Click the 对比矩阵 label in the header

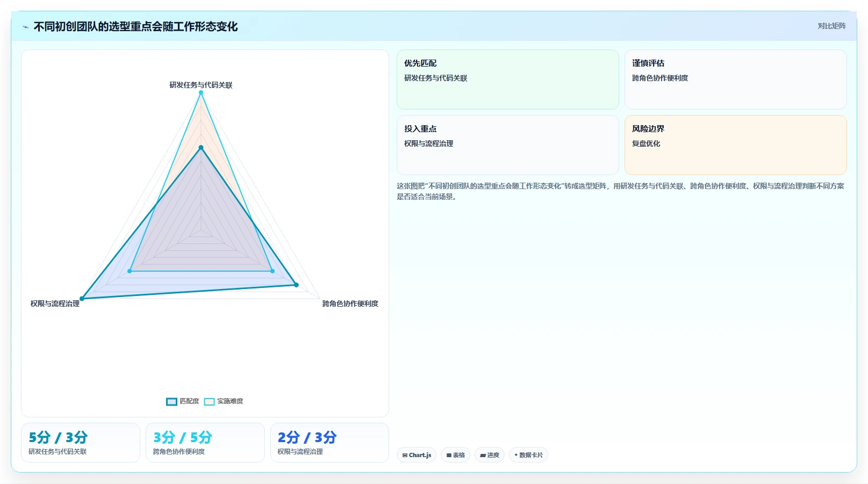(831, 26)
